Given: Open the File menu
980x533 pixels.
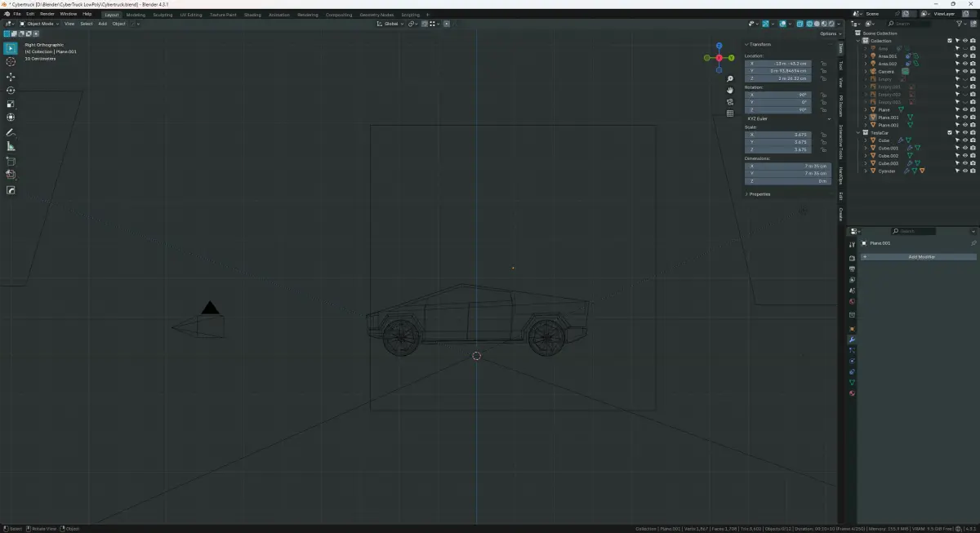Looking at the screenshot, I should [x=16, y=14].
